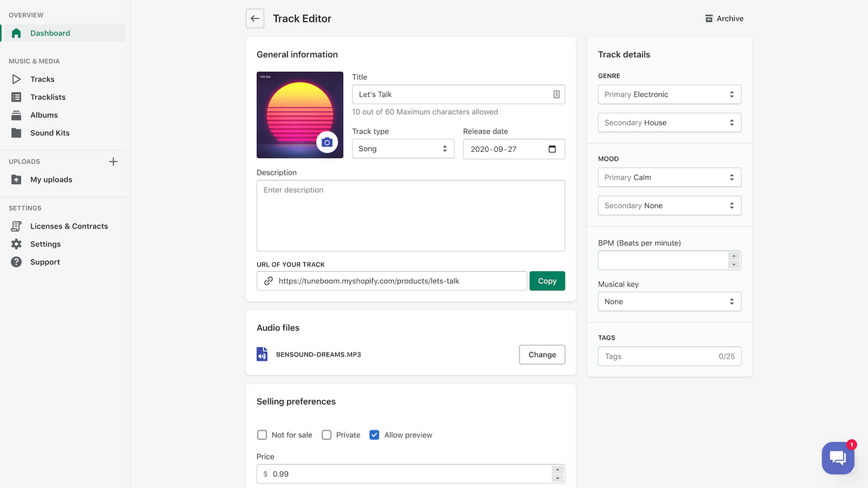The height and width of the screenshot is (488, 868).
Task: Open the chat support widget
Action: click(838, 457)
